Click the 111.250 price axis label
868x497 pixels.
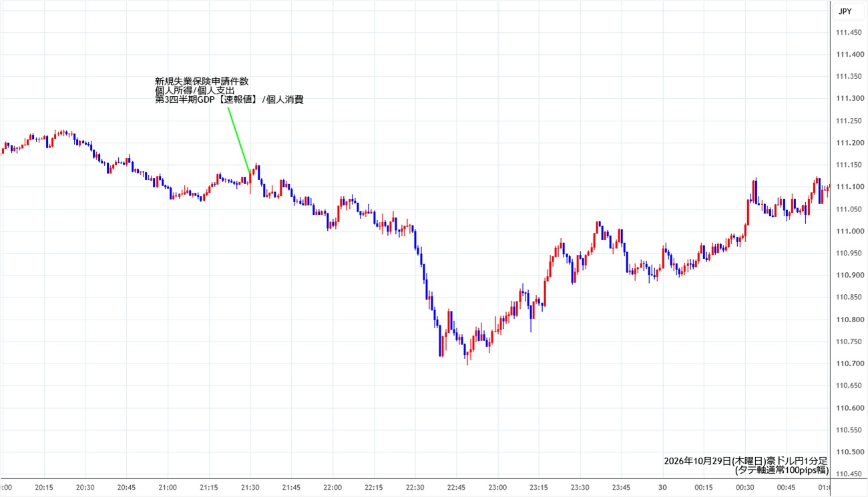(848, 121)
